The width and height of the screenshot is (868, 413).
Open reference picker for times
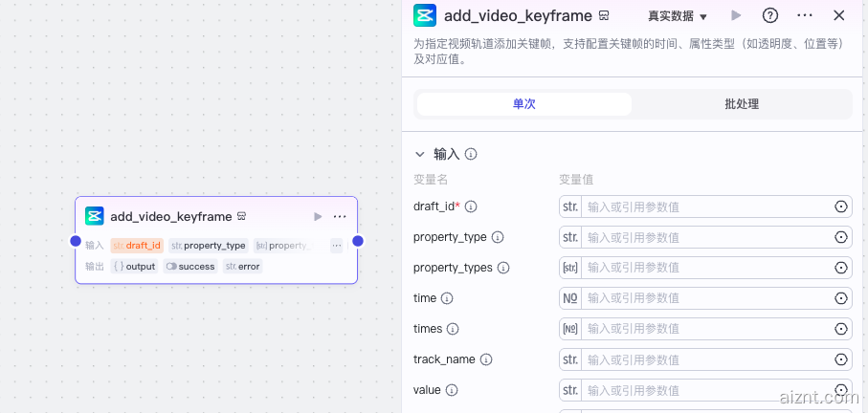[x=841, y=329]
